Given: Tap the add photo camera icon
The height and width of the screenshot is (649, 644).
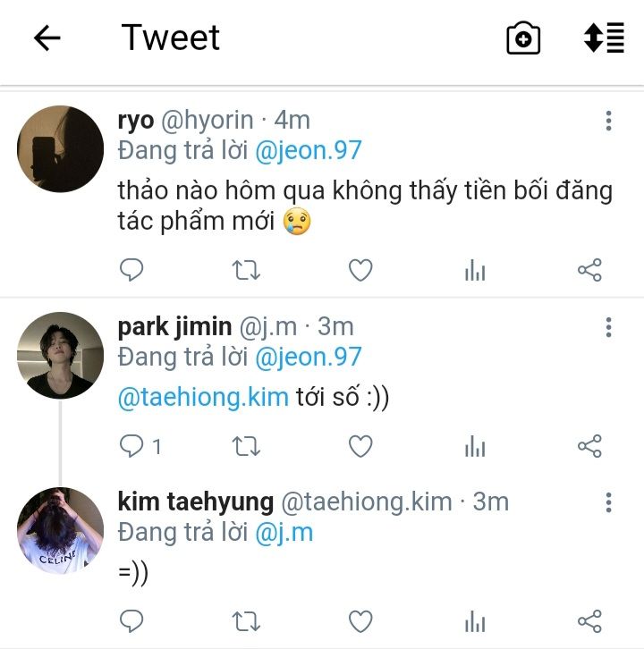Looking at the screenshot, I should click(x=523, y=38).
